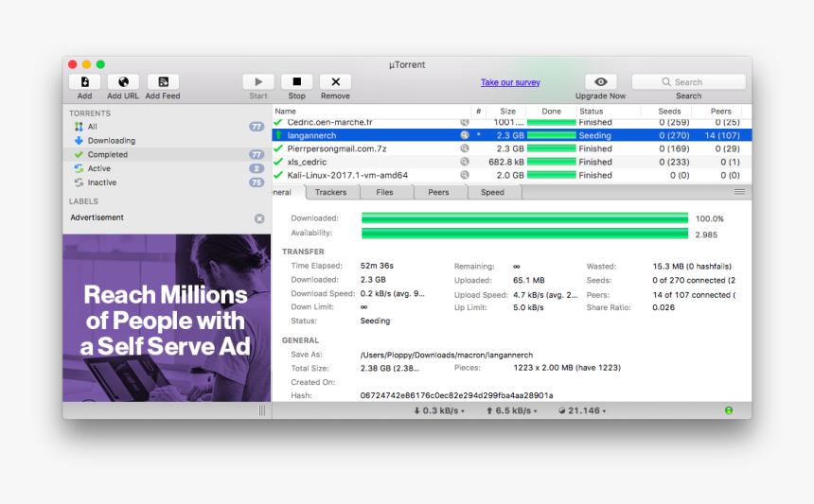This screenshot has width=814, height=504.
Task: Click the Uploaded value 65.1 MB
Action: coord(529,280)
